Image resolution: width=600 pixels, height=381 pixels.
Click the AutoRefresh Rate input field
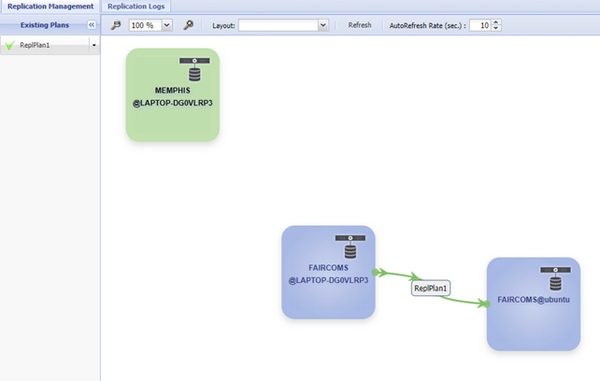(480, 25)
